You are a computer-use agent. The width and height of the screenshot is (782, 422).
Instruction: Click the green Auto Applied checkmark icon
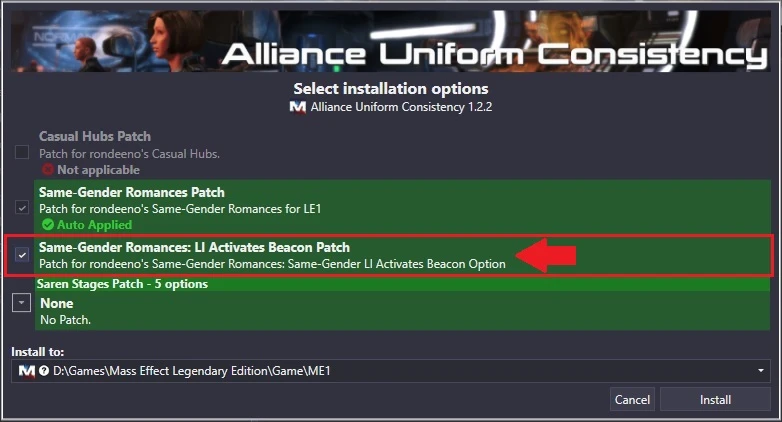coord(48,224)
